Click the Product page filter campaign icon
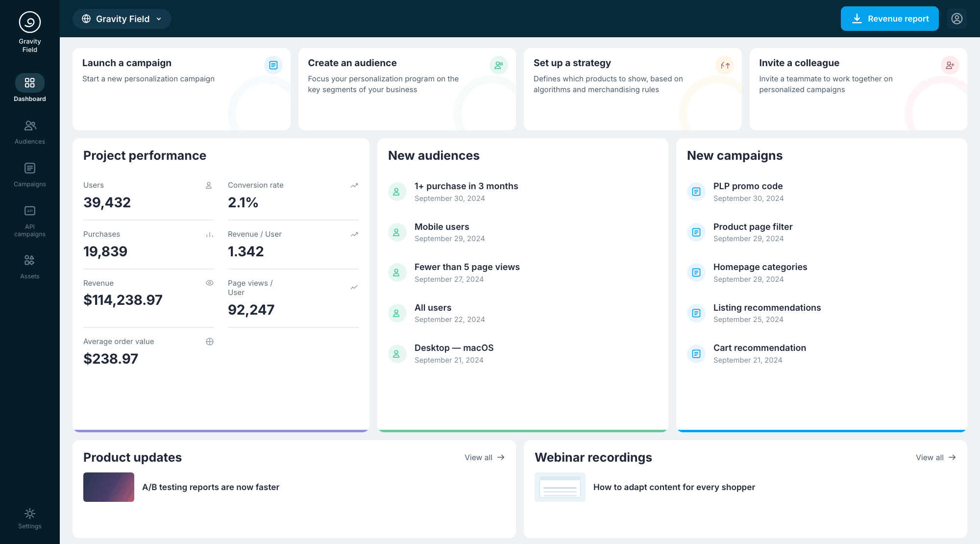Image resolution: width=980 pixels, height=544 pixels. pos(696,232)
